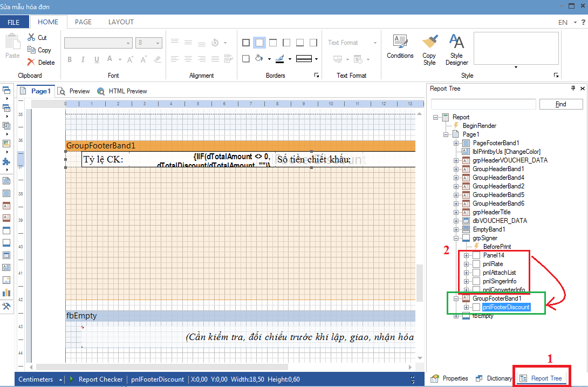The height and width of the screenshot is (387, 588).
Task: Click the border fill bucket icon
Action: [259, 58]
